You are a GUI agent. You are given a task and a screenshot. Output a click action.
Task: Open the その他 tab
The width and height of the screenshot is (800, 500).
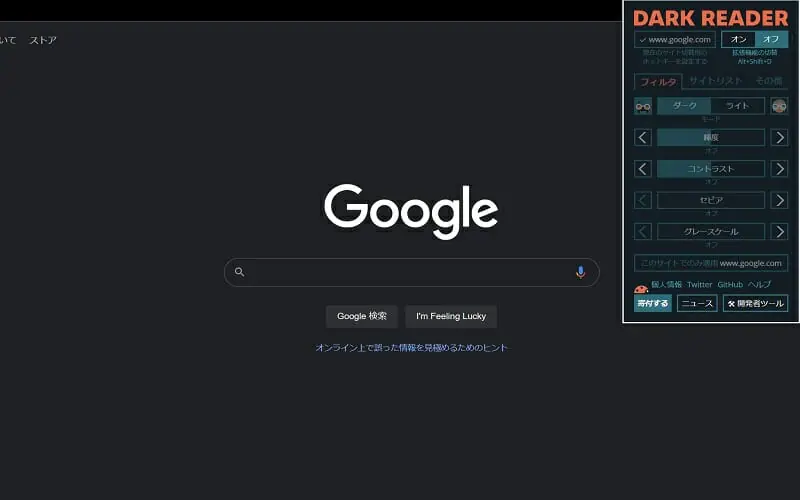click(x=768, y=81)
